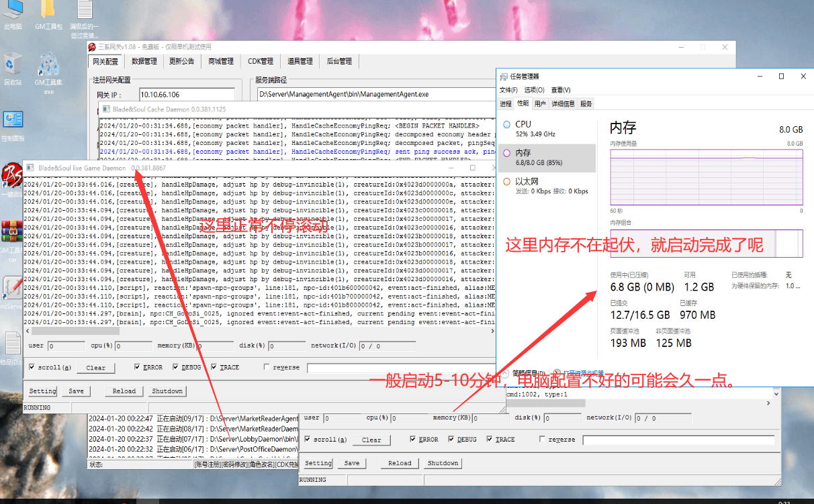The image size is (814, 504).
Task: Click the 内存组合 memory composition bar
Action: coord(706,243)
